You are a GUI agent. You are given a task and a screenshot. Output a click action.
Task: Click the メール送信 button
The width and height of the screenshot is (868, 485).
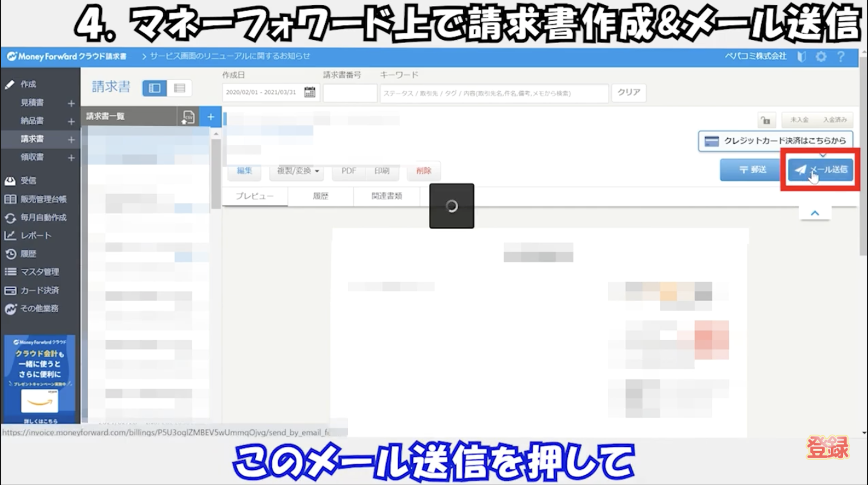[819, 170]
